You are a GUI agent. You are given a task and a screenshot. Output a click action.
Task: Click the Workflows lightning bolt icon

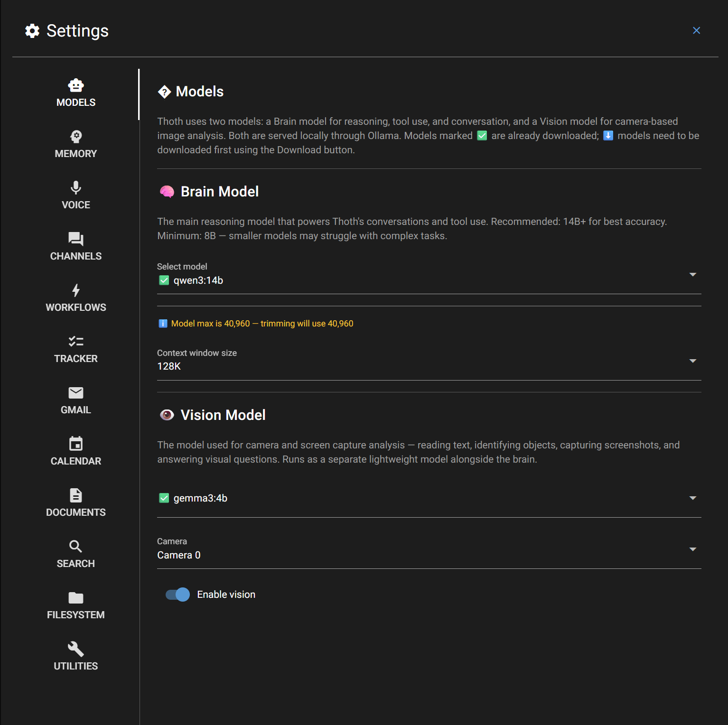[76, 290]
